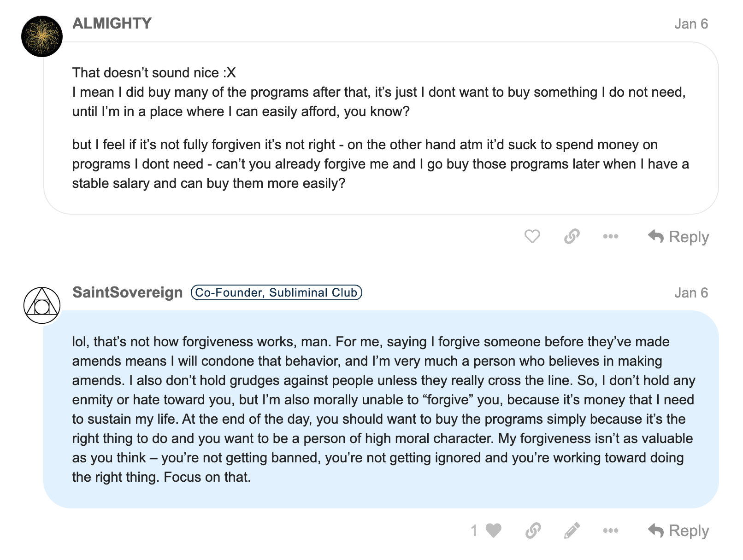The image size is (743, 560).
Task: Click Jan 6 date on ALMIGHTY's post
Action: coord(691,24)
